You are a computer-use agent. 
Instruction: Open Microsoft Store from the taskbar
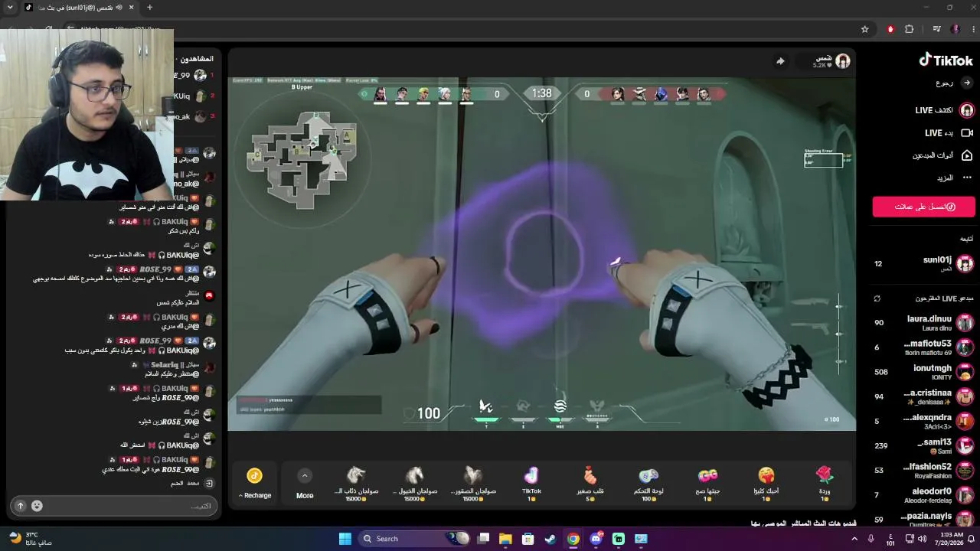[x=528, y=539]
